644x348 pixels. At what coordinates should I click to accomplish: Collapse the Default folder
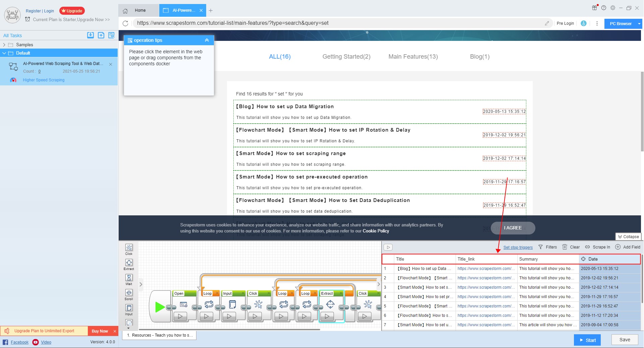tap(4, 53)
